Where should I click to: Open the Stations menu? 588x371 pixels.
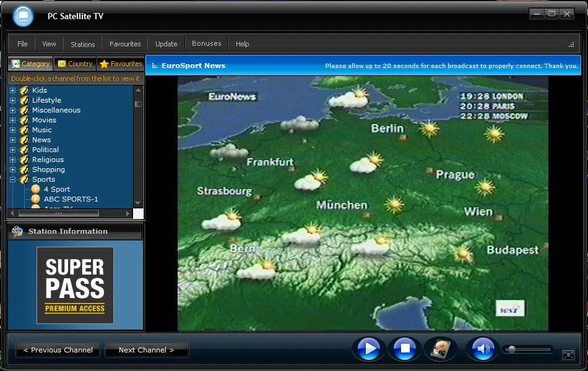[82, 44]
